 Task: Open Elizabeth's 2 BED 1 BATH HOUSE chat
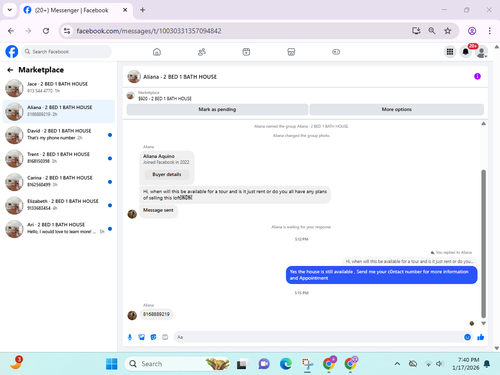[x=59, y=205]
